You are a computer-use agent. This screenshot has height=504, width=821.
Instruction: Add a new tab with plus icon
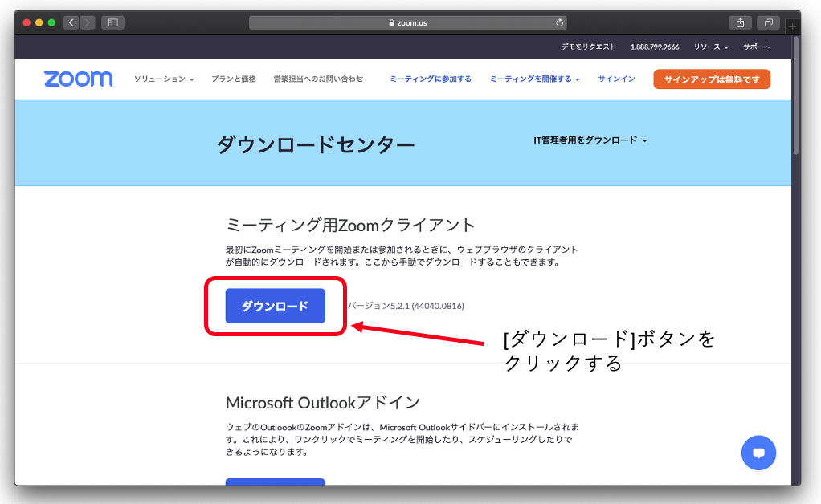click(x=793, y=26)
